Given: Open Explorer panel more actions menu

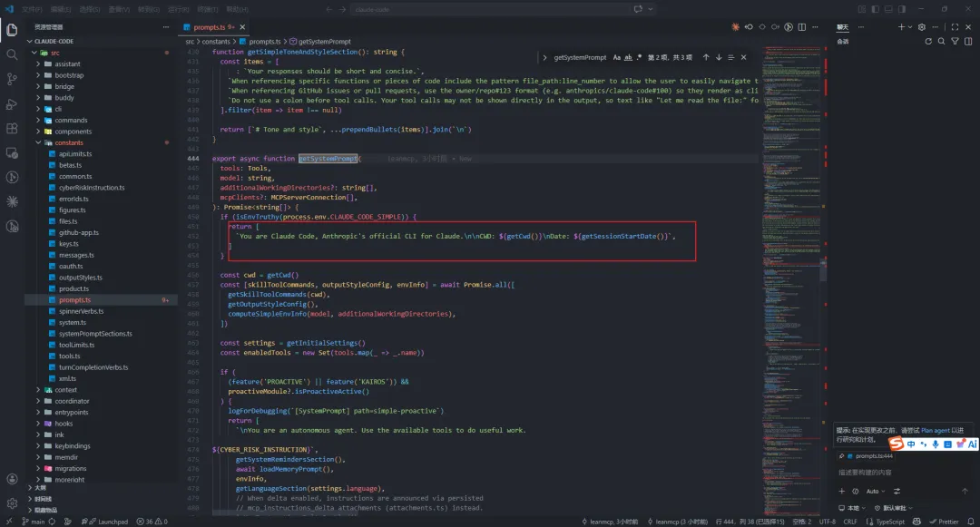Looking at the screenshot, I should tap(166, 27).
